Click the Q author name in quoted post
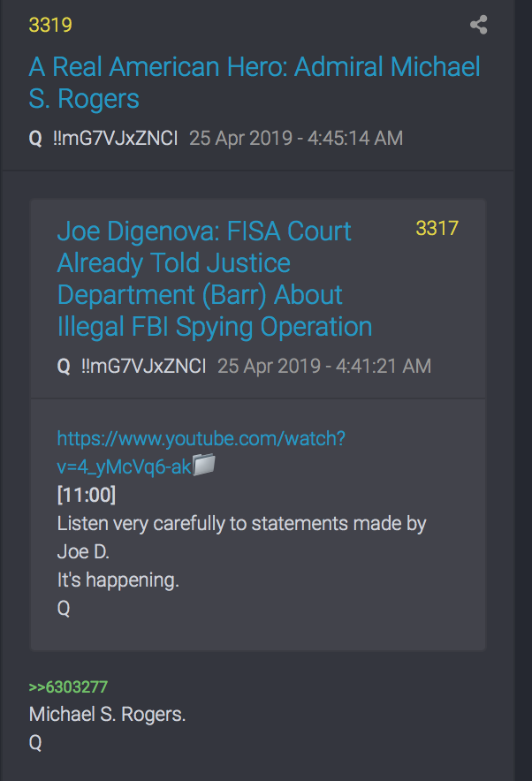Viewport: 532px width, 781px height. point(64,367)
